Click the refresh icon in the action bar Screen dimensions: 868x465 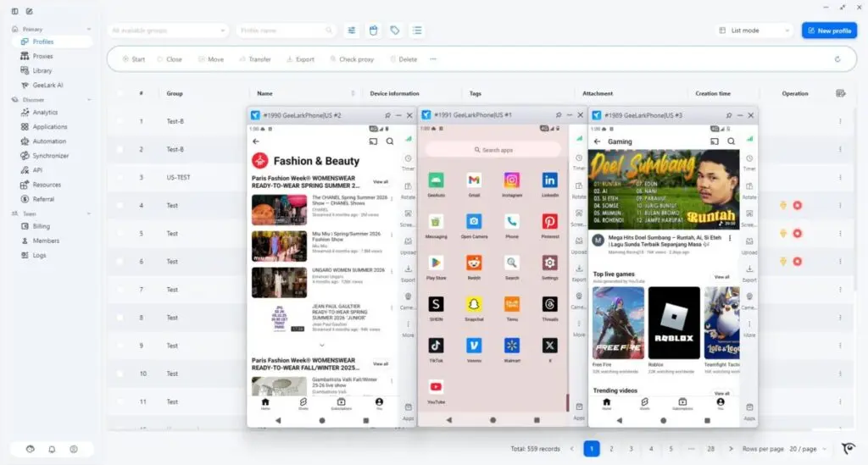coord(837,59)
